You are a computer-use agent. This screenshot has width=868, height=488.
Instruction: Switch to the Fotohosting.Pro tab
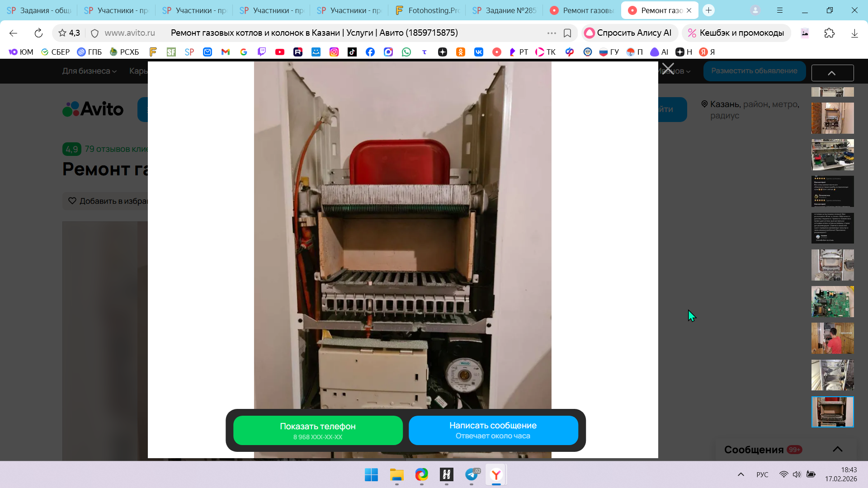pos(427,10)
